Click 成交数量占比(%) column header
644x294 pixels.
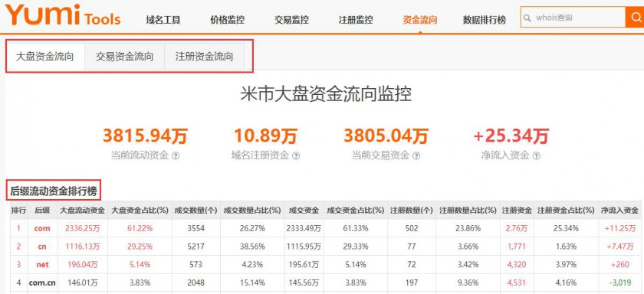pyautogui.click(x=251, y=211)
